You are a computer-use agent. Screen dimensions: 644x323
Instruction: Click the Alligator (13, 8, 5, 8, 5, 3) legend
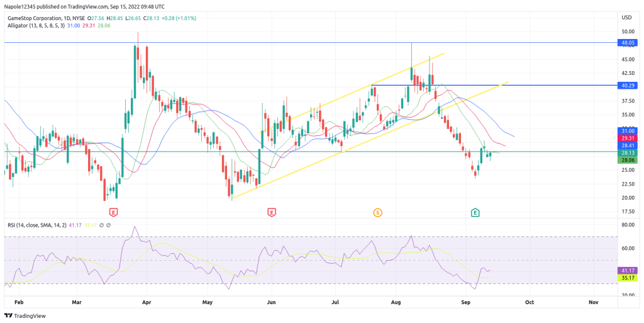click(36, 25)
